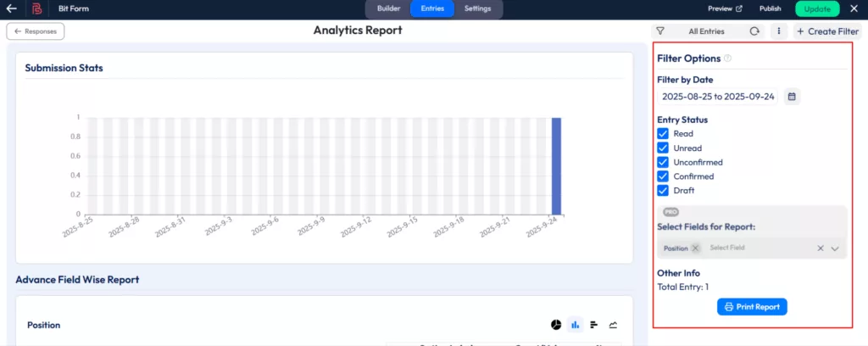The image size is (868, 346).
Task: Toggle the Confirmed checkbox
Action: click(663, 176)
